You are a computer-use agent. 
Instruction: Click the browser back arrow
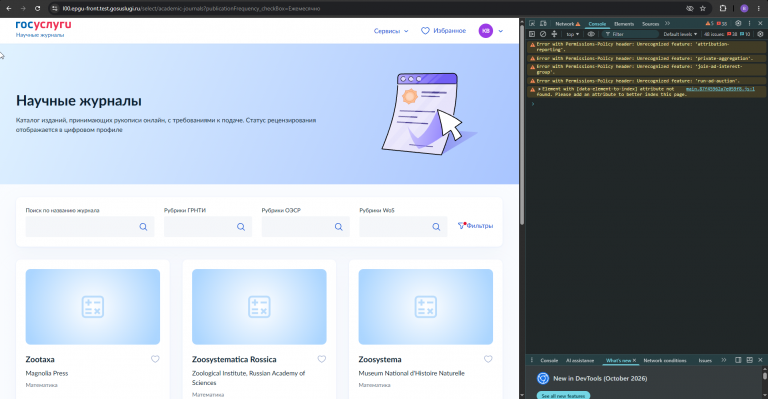pos(9,8)
